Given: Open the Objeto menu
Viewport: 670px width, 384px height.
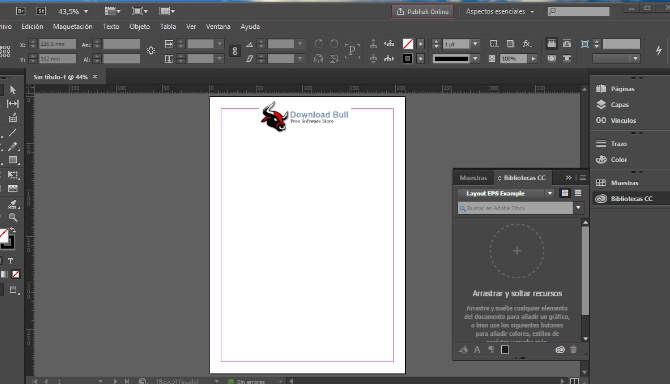Looking at the screenshot, I should point(140,26).
